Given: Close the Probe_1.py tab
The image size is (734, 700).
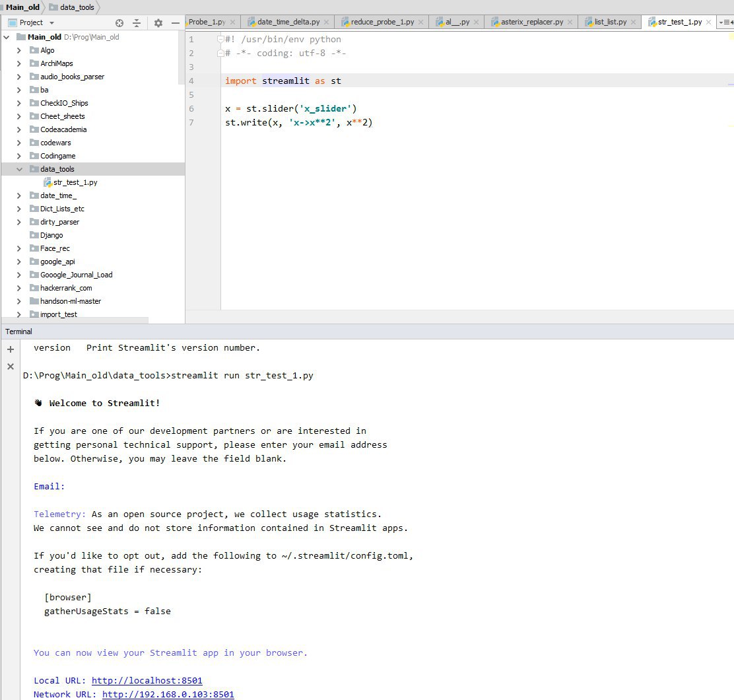Looking at the screenshot, I should point(232,22).
